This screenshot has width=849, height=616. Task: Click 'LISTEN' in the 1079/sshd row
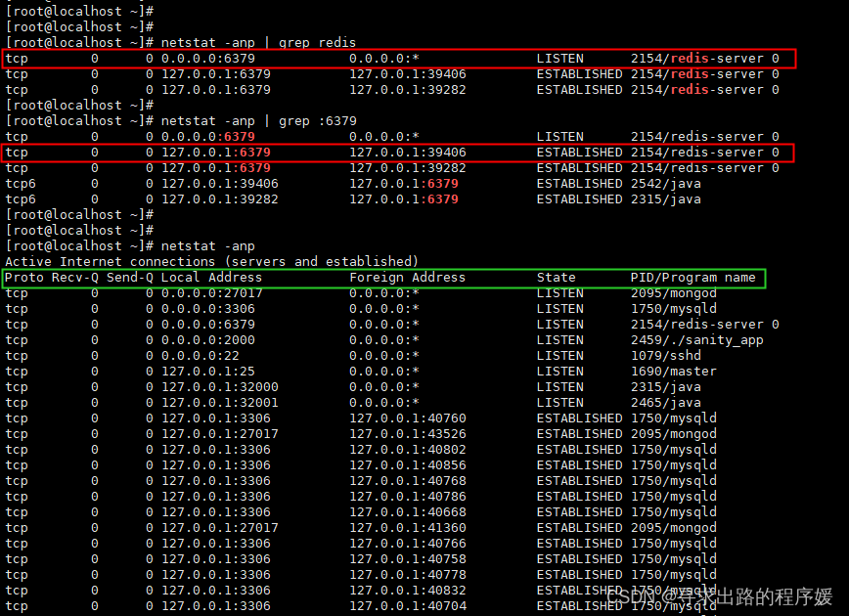pyautogui.click(x=559, y=356)
